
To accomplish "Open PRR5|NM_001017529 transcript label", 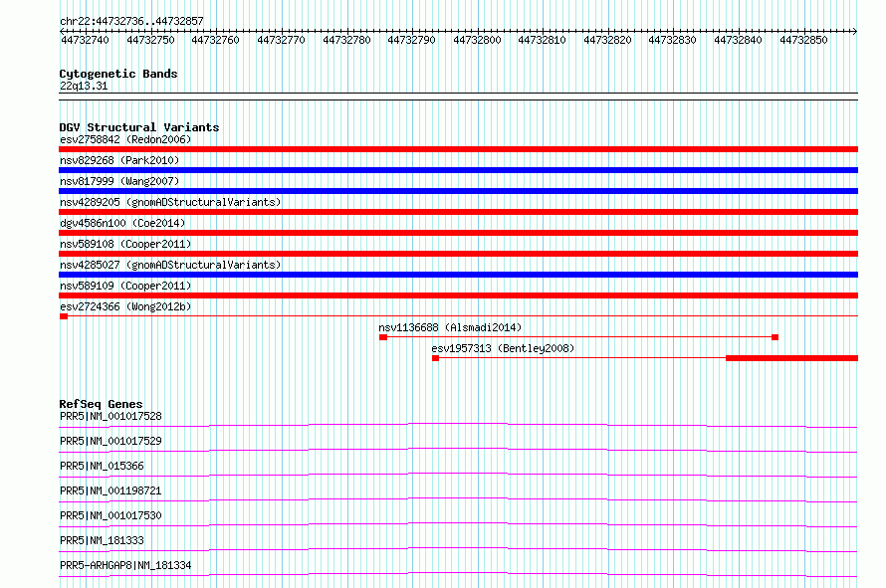I will (x=111, y=441).
